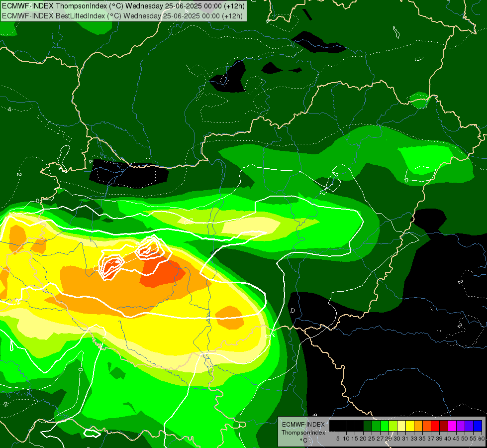This screenshot has width=487, height=448.
Task: Click the legend tick label 37
Action: click(431, 439)
